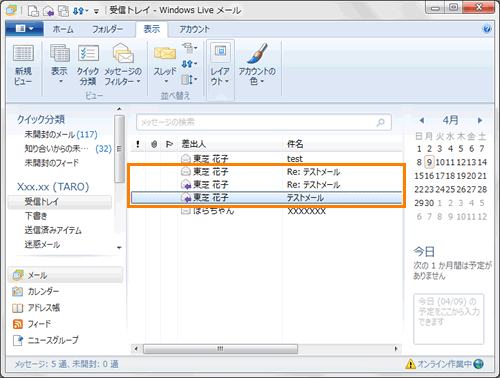
Task: Open the 送信済みアイテム folder
Action: [53, 230]
